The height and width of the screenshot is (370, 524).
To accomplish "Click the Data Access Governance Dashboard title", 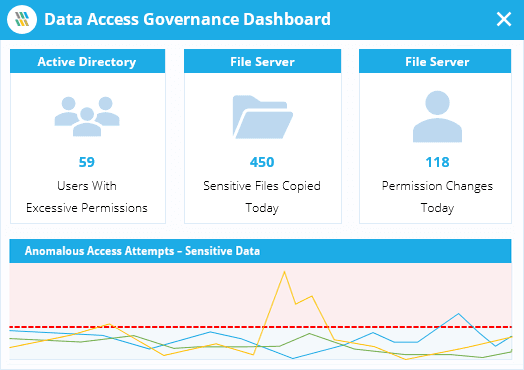I will 187,19.
